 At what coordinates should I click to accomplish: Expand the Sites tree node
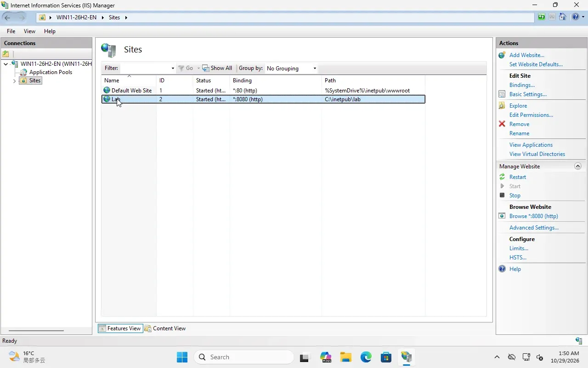tap(14, 80)
